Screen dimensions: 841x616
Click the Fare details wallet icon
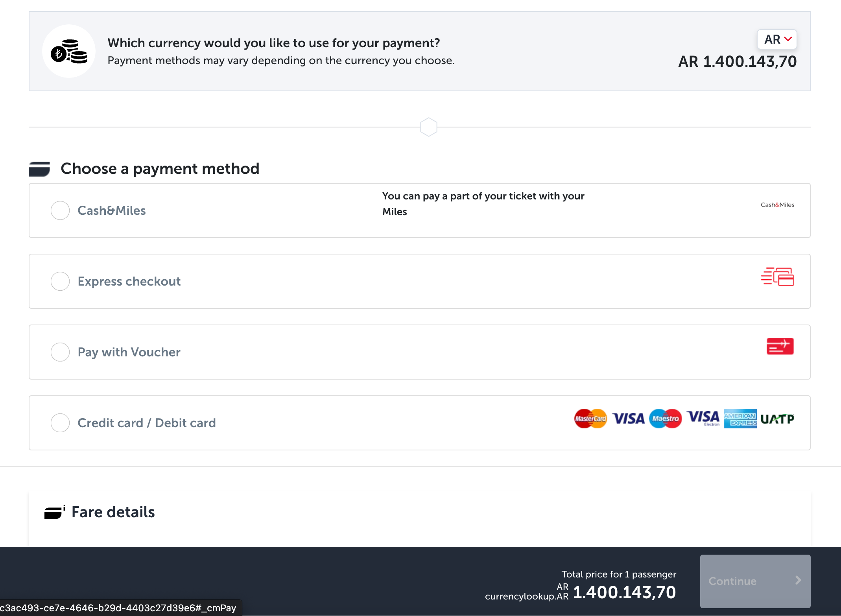(54, 512)
